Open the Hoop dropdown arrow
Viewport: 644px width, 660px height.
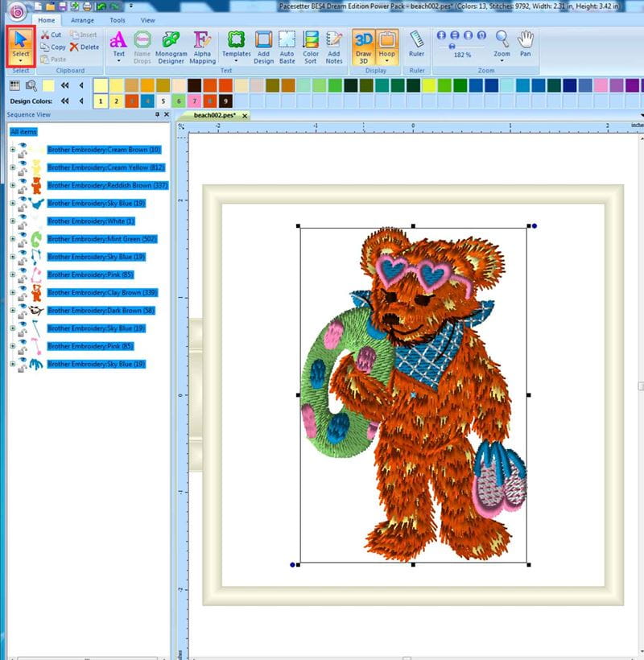tap(387, 61)
